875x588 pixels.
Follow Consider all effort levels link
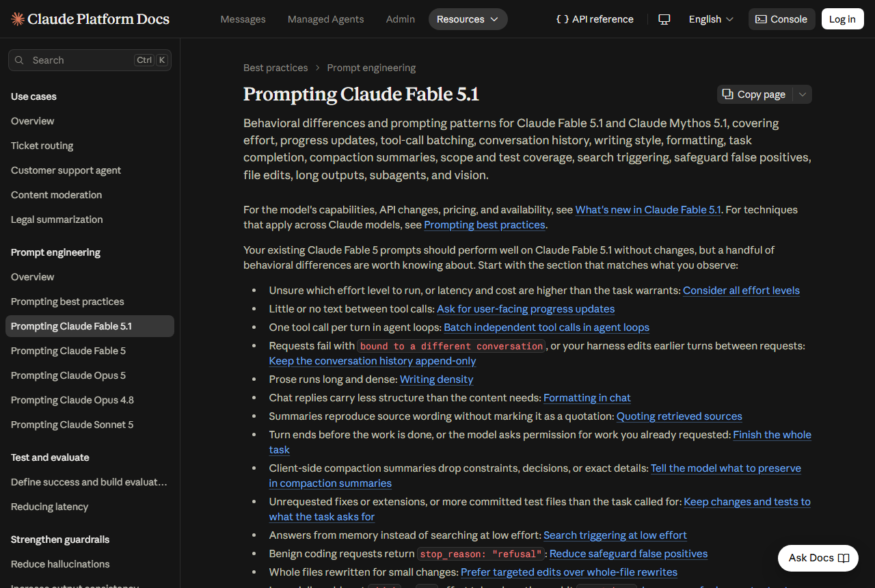741,291
